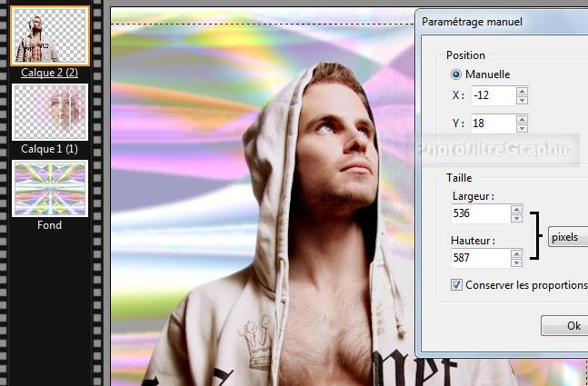Decrease X position with down arrow
This screenshot has height=386, width=588.
coord(522,100)
